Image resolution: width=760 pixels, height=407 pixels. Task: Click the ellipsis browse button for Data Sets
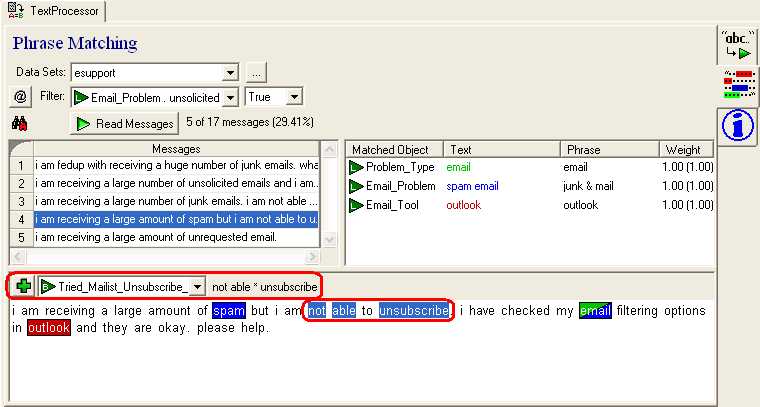tap(256, 73)
